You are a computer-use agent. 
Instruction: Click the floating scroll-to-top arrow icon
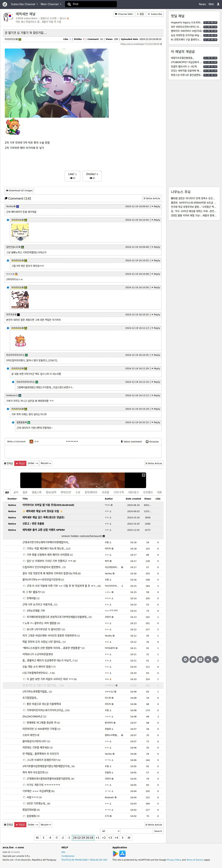coord(208,659)
